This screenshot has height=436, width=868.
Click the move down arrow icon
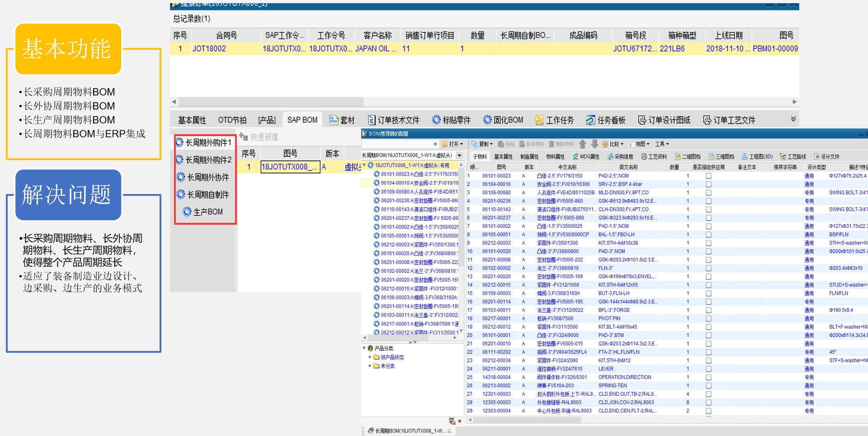click(594, 144)
